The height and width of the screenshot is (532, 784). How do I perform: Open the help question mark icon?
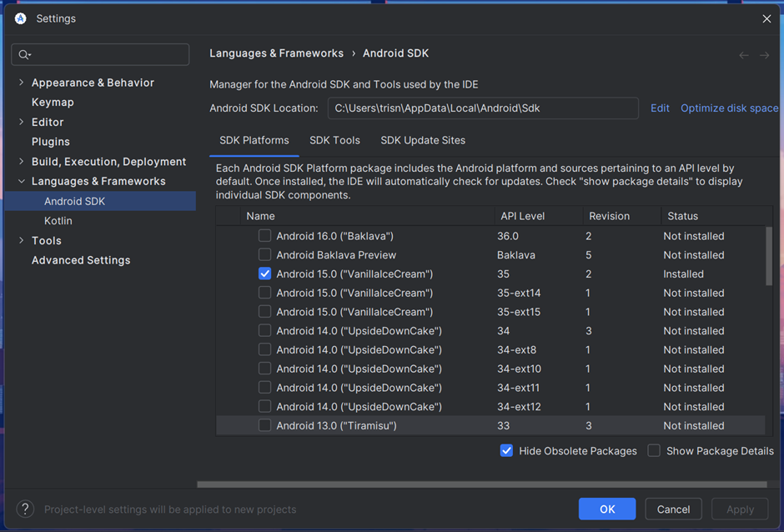pyautogui.click(x=25, y=509)
